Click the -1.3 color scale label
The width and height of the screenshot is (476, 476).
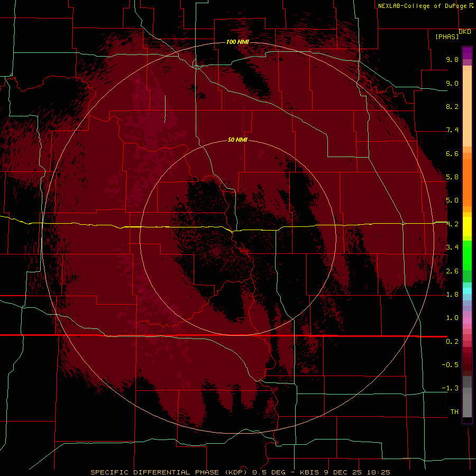(450, 388)
